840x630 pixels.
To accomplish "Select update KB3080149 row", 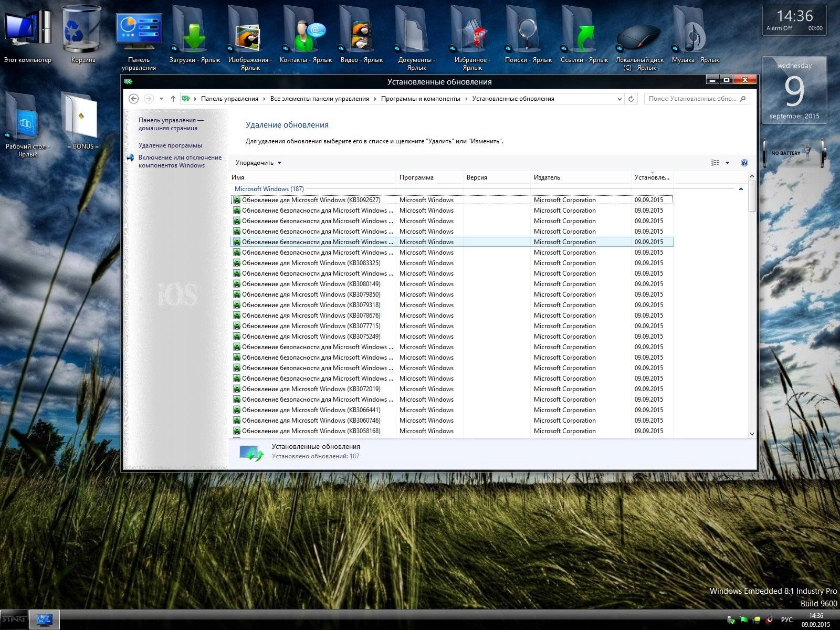I will pyautogui.click(x=451, y=284).
